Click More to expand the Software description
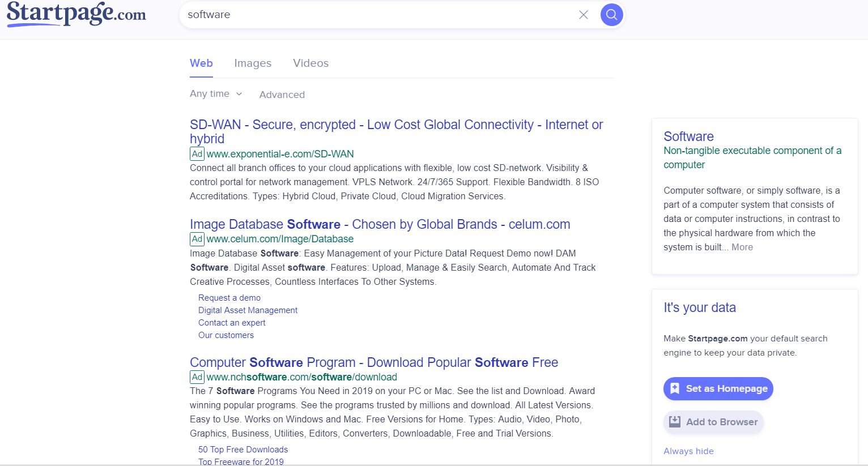The image size is (868, 466). tap(742, 247)
